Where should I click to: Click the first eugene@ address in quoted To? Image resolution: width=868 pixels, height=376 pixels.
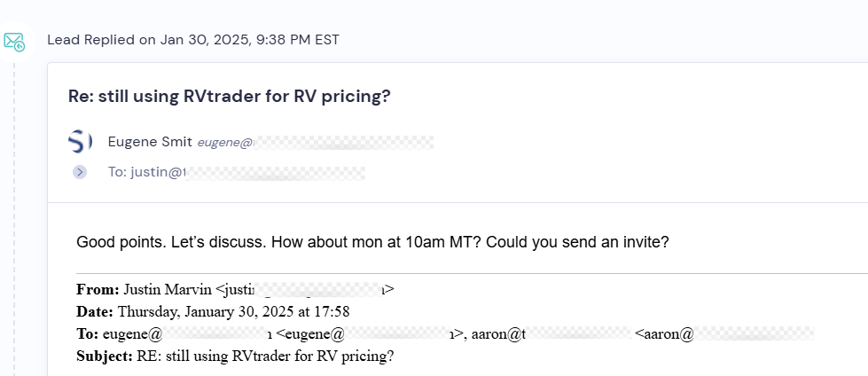point(187,334)
